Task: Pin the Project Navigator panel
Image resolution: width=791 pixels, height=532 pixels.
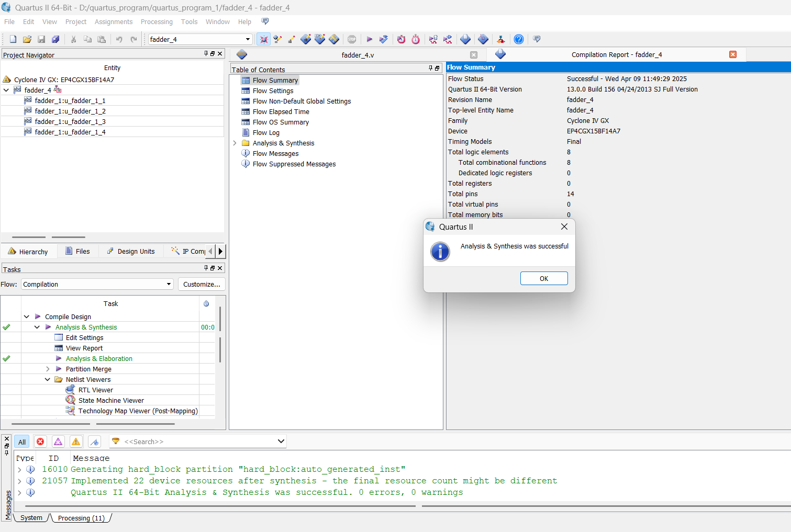Action: pyautogui.click(x=206, y=54)
